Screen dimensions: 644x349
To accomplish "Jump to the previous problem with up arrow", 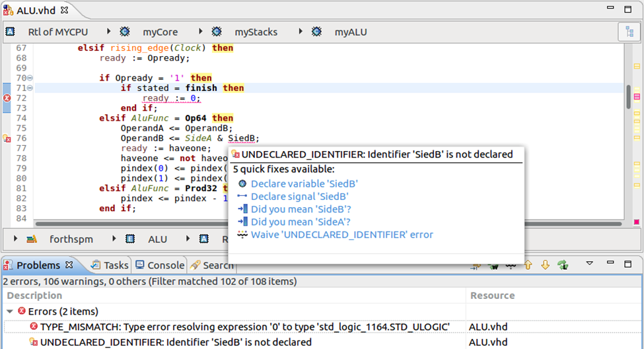I will click(528, 265).
